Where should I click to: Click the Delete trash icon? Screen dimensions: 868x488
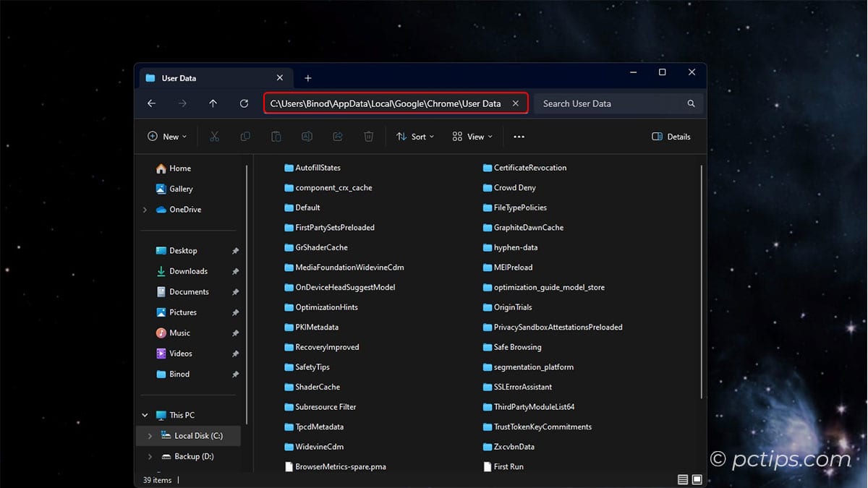[368, 136]
